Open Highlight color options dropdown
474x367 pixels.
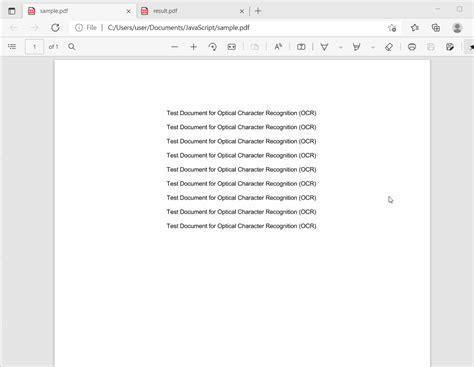[x=373, y=47]
